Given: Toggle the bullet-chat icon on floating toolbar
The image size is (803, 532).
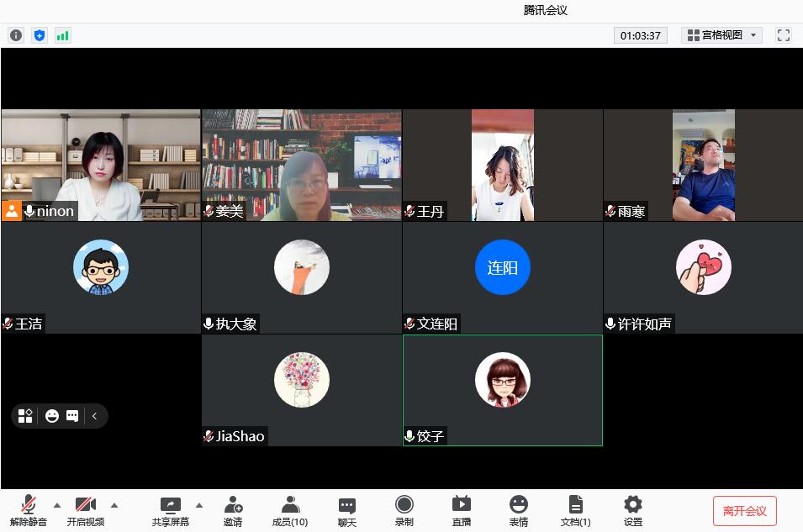Looking at the screenshot, I should tap(73, 416).
